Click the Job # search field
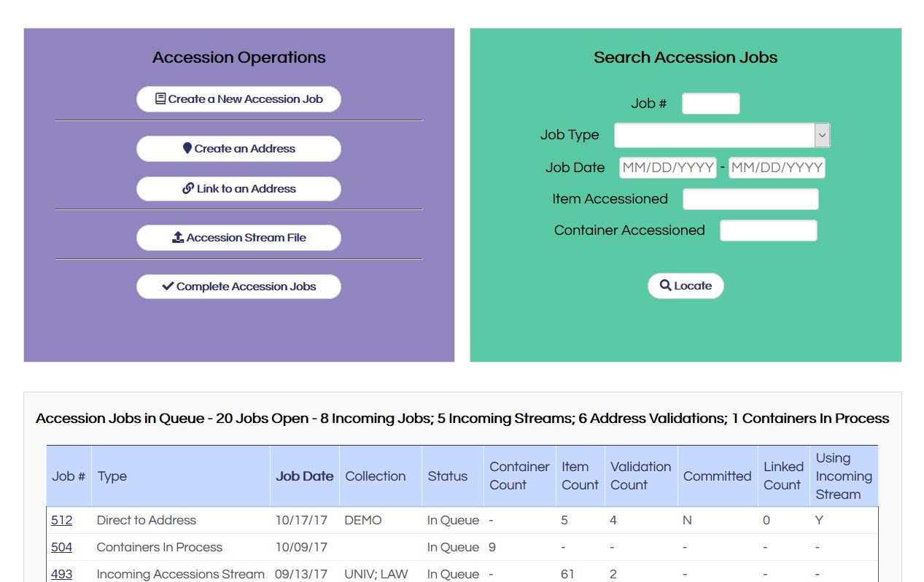 click(710, 104)
